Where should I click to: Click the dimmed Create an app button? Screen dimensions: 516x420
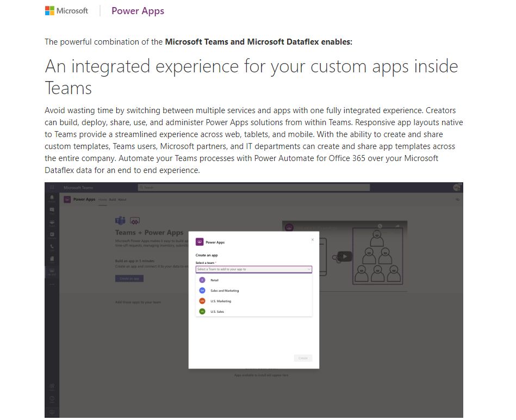[x=129, y=279]
